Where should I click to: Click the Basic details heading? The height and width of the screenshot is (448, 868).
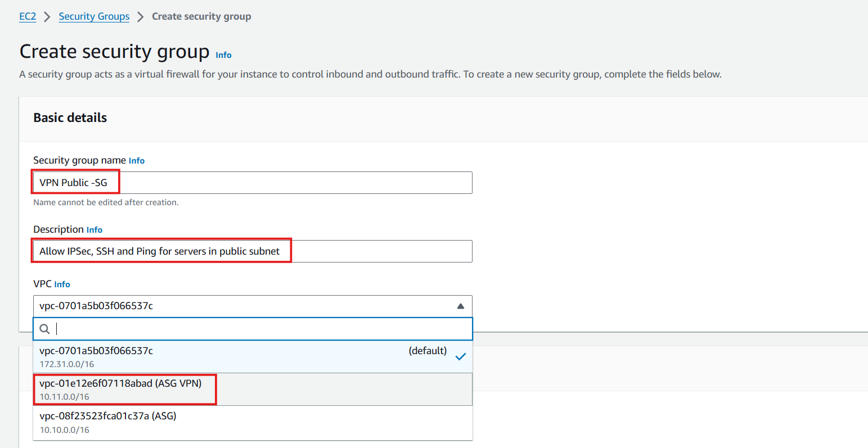pos(70,118)
